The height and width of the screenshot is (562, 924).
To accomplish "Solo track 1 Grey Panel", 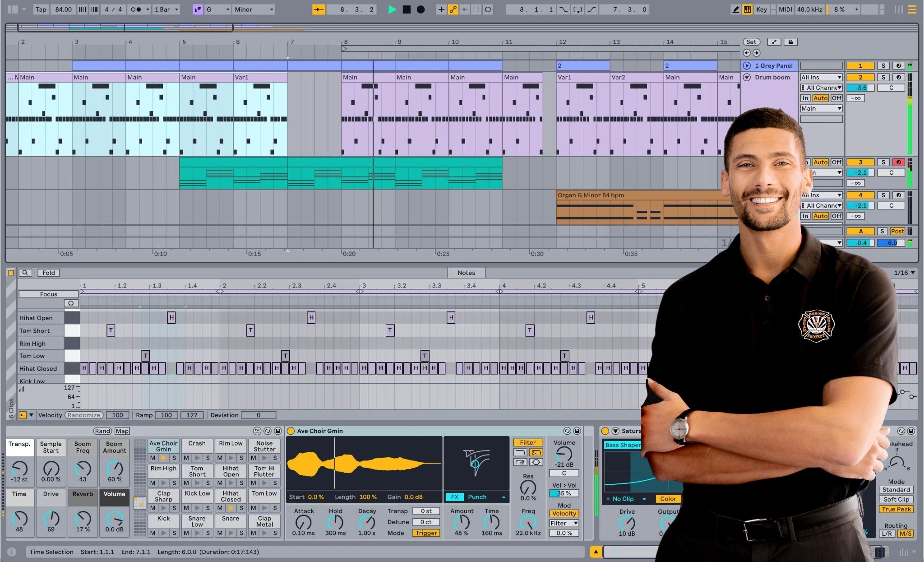I will coord(883,65).
